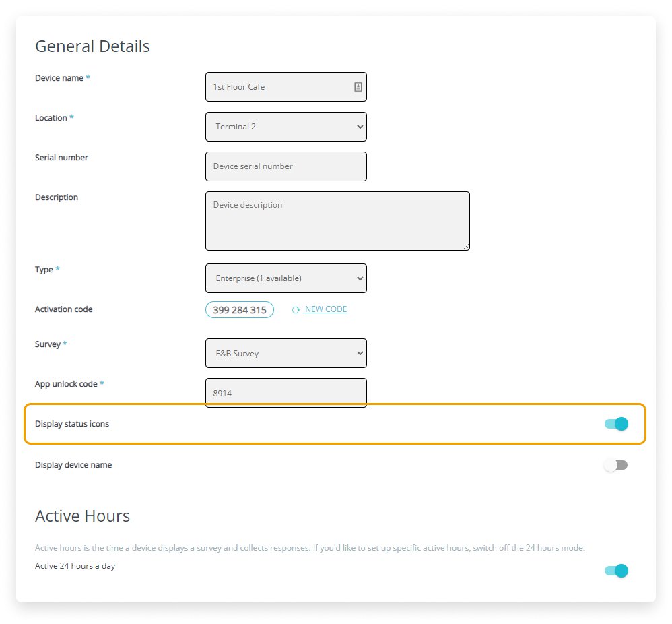The height and width of the screenshot is (624, 672).
Task: Focus the Device serial number input
Action: (x=285, y=166)
